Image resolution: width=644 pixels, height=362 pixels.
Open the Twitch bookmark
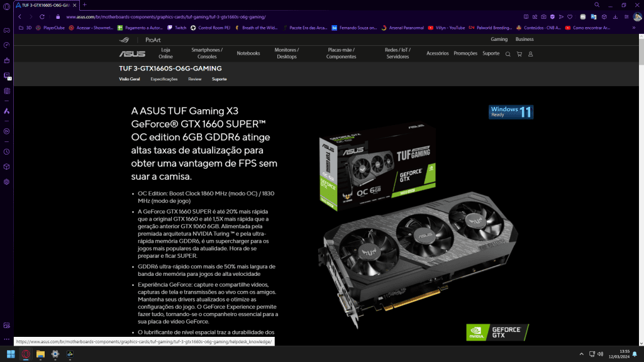tap(177, 28)
